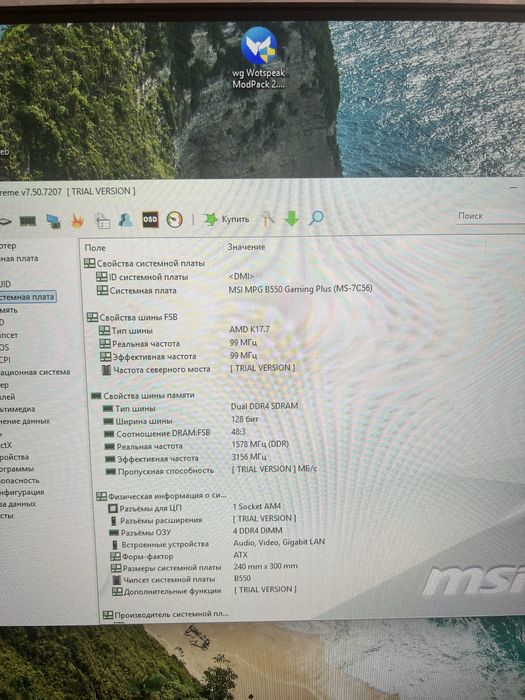Select the ATX value
This screenshot has height=700, width=525.
[x=241, y=555]
